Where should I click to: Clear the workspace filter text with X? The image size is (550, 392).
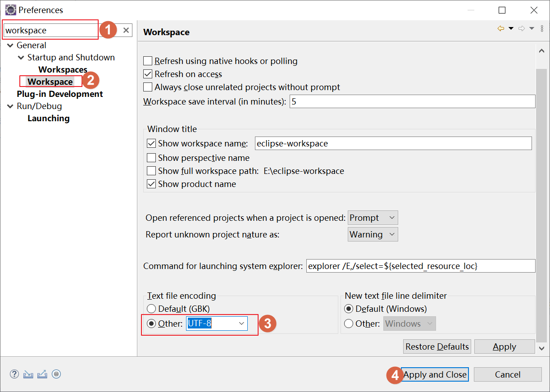[126, 30]
